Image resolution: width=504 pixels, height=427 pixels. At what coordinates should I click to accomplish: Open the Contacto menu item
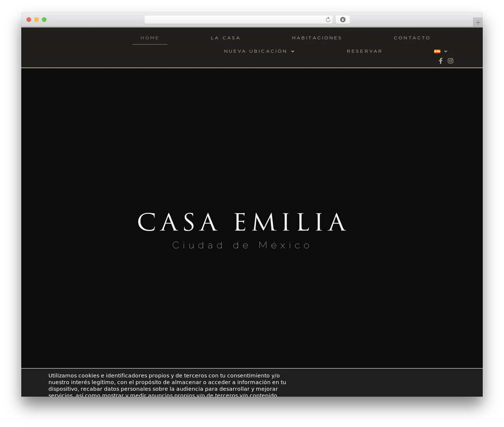point(412,38)
